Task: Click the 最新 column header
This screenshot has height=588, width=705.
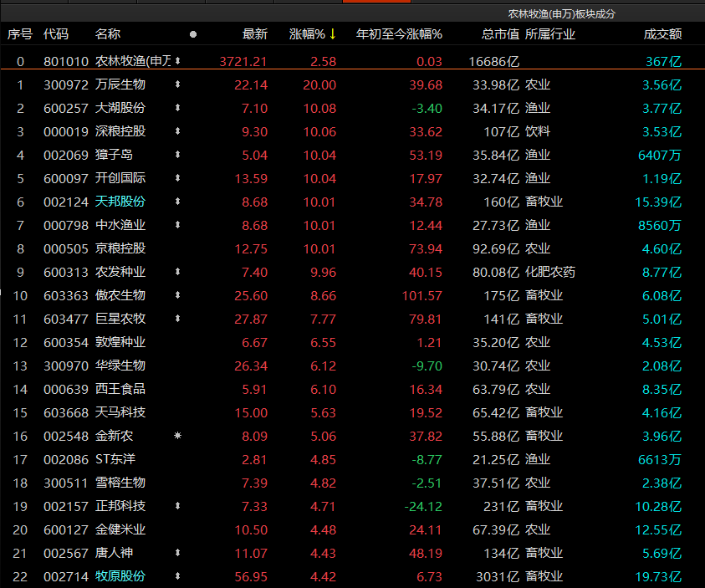Action: coord(255,34)
